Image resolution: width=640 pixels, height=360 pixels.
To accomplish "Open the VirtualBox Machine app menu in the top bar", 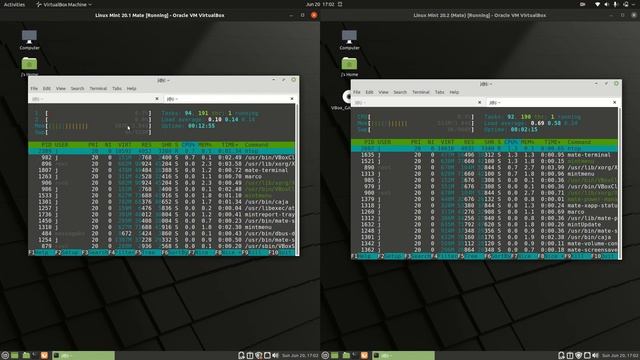I will [63, 4].
